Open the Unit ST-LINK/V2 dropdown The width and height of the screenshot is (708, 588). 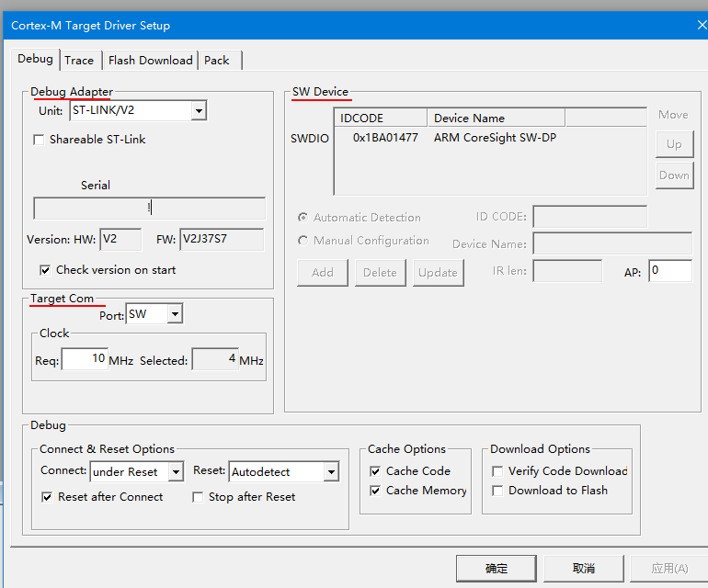click(x=138, y=110)
